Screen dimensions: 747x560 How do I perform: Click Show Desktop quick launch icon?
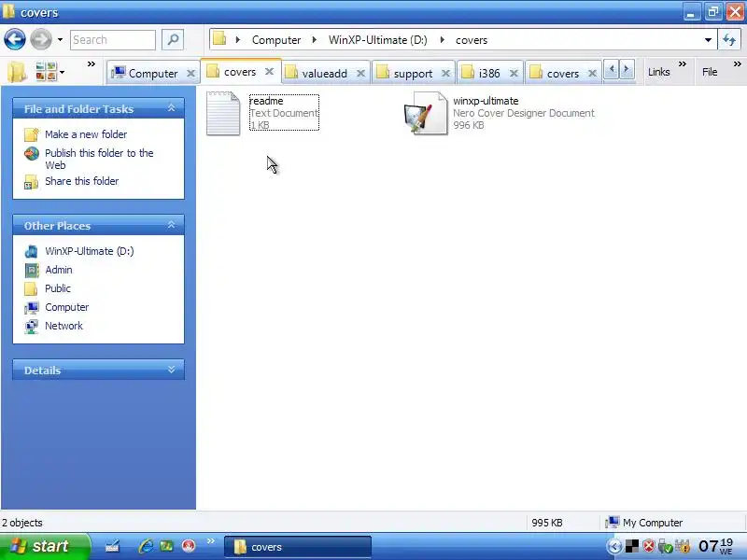112,546
